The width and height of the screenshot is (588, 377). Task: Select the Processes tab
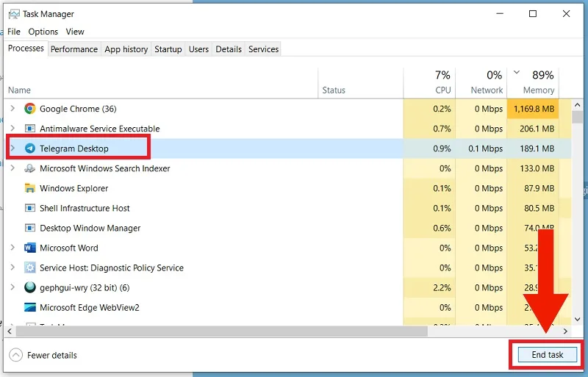[x=26, y=49]
